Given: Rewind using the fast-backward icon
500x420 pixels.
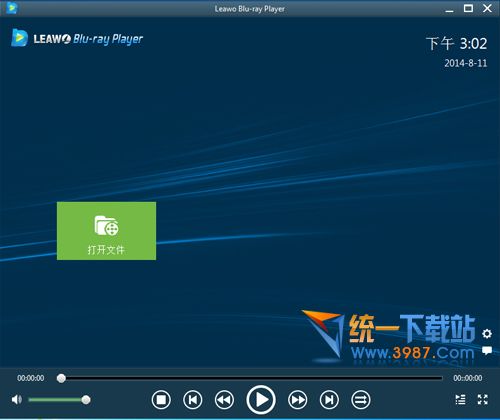Looking at the screenshot, I should [224, 399].
